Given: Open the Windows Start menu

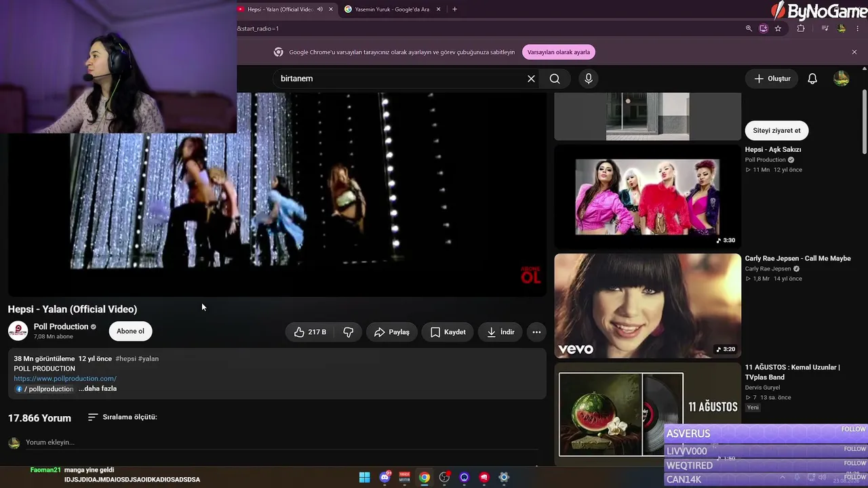Looking at the screenshot, I should pyautogui.click(x=364, y=477).
